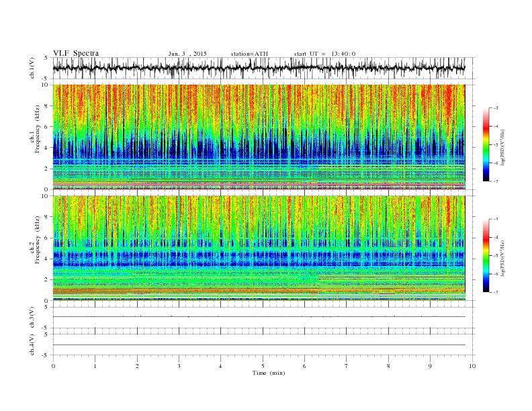Click the time axis tick label "3"

point(179,366)
